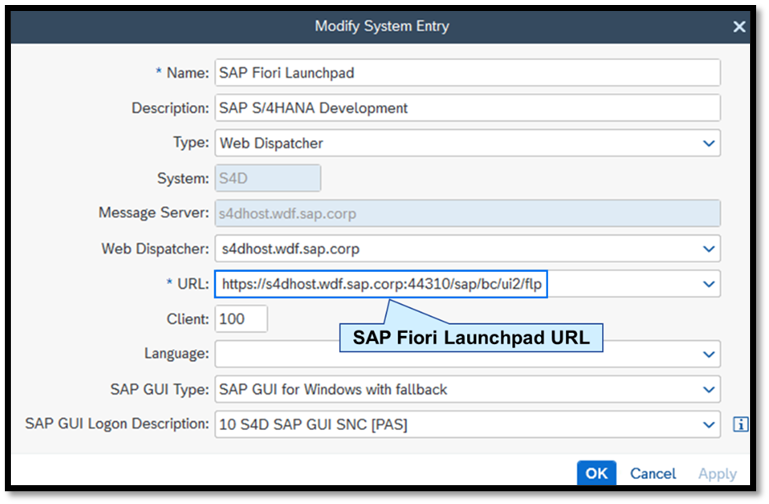Expand the SAP GUI Type dropdown
Image resolution: width=769 pixels, height=504 pixels.
(x=708, y=389)
